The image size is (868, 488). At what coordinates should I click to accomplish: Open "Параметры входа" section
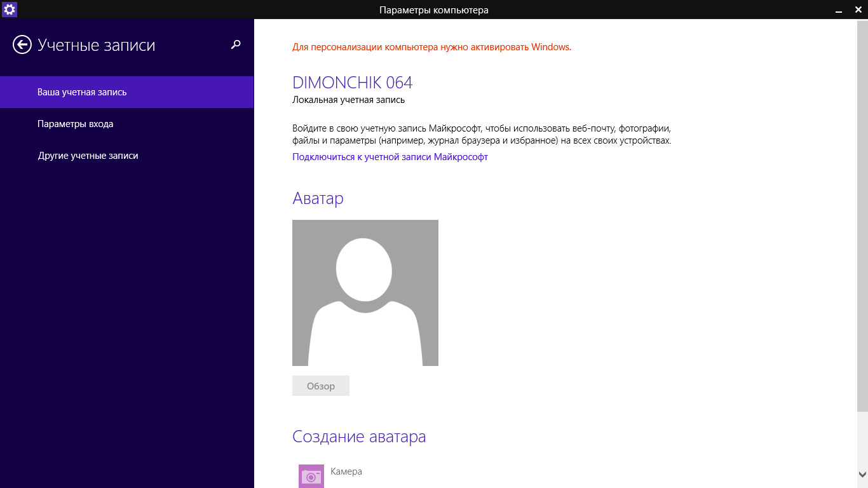coord(76,124)
